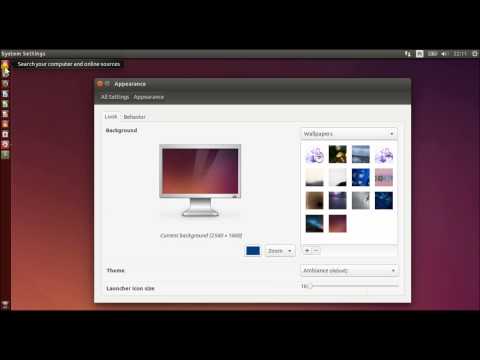This screenshot has width=480, height=360.
Task: Click the clock in the top panel
Action: click(460, 53)
